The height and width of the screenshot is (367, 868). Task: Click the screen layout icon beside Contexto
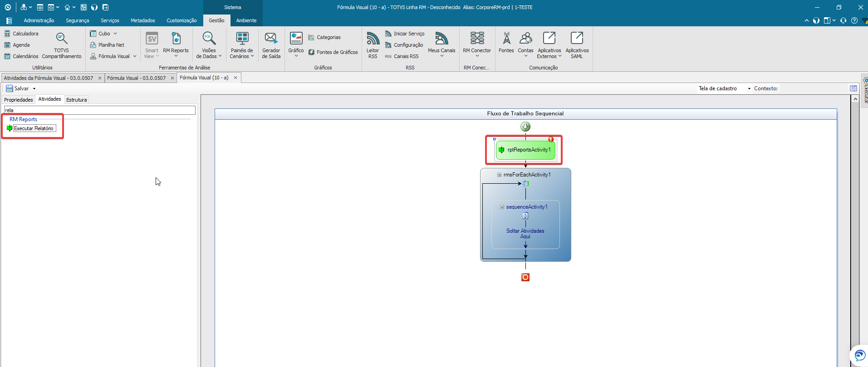click(x=853, y=88)
